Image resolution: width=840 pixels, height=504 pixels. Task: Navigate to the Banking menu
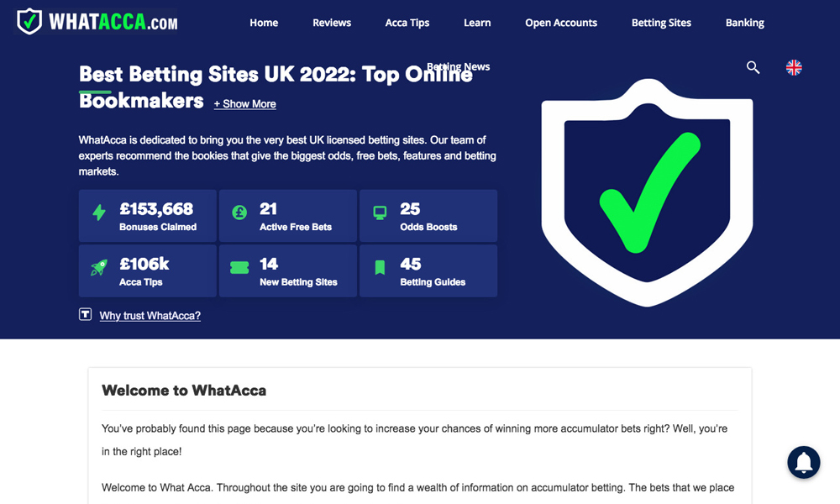tap(745, 23)
